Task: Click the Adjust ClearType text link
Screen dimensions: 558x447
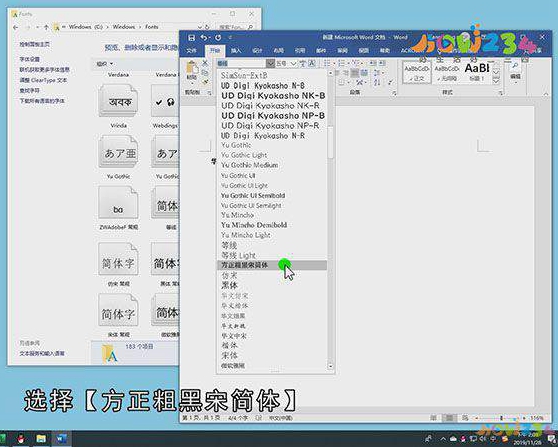Action: tap(43, 80)
